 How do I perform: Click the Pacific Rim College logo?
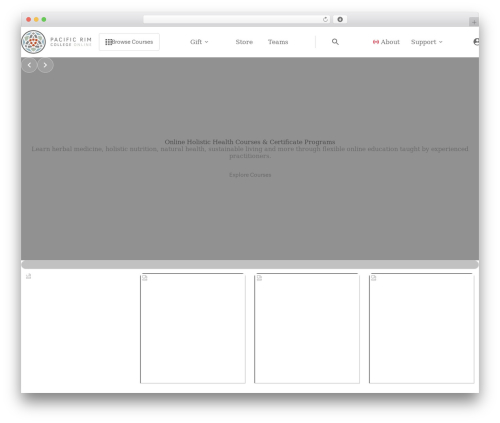point(56,42)
